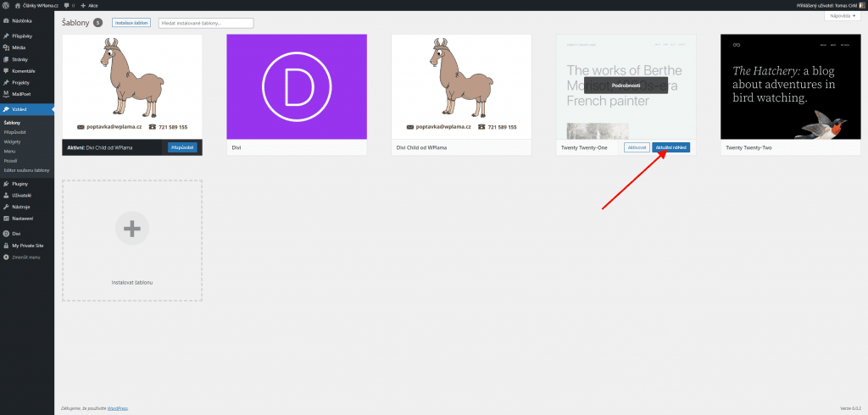The height and width of the screenshot is (415, 868).
Task: Click Verze 6.0.2 footer text
Action: [x=850, y=408]
